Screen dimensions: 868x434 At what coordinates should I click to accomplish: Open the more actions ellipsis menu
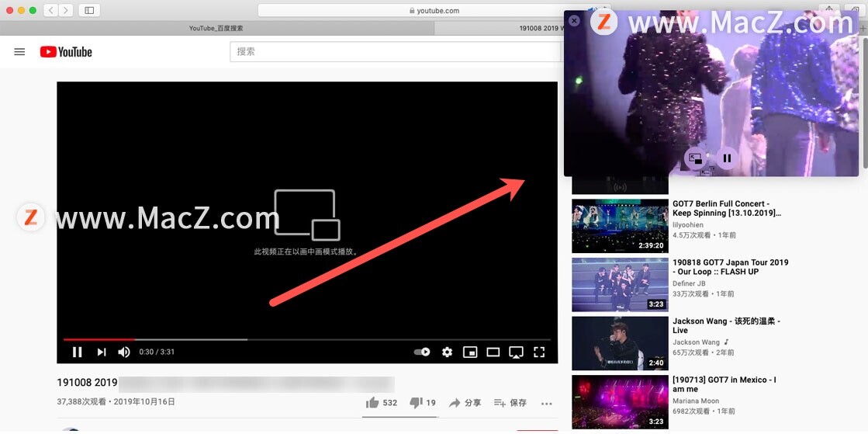point(547,404)
